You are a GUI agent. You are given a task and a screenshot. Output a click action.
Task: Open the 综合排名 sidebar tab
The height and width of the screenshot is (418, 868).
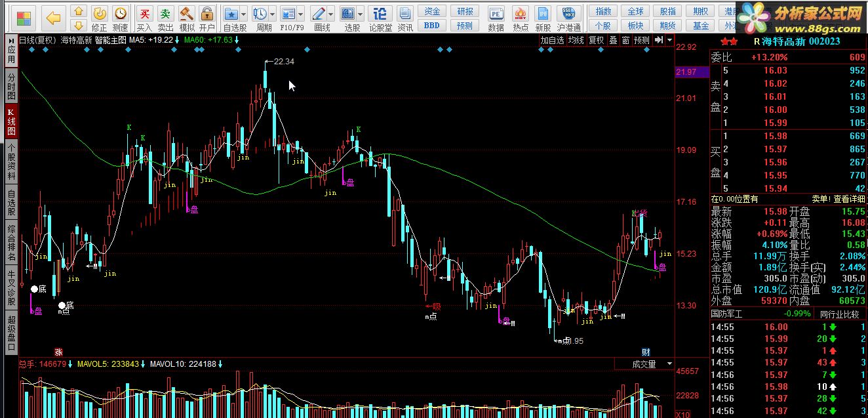pos(11,242)
